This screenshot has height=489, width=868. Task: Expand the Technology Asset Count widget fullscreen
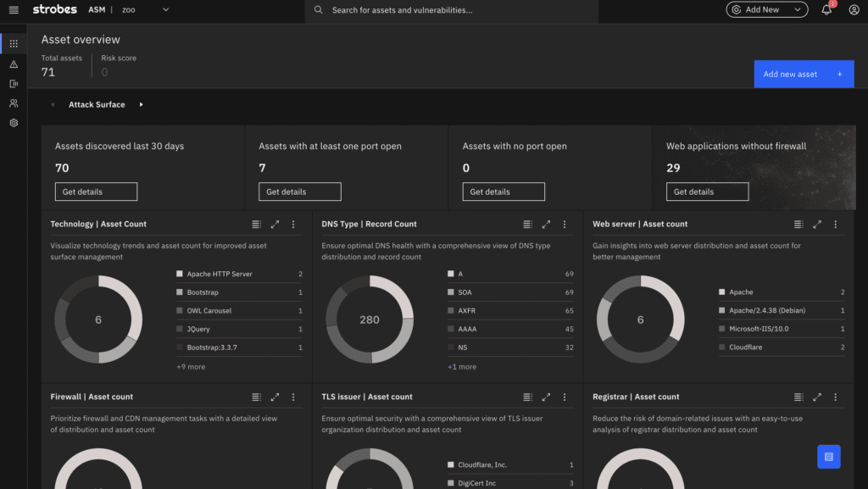click(x=275, y=225)
